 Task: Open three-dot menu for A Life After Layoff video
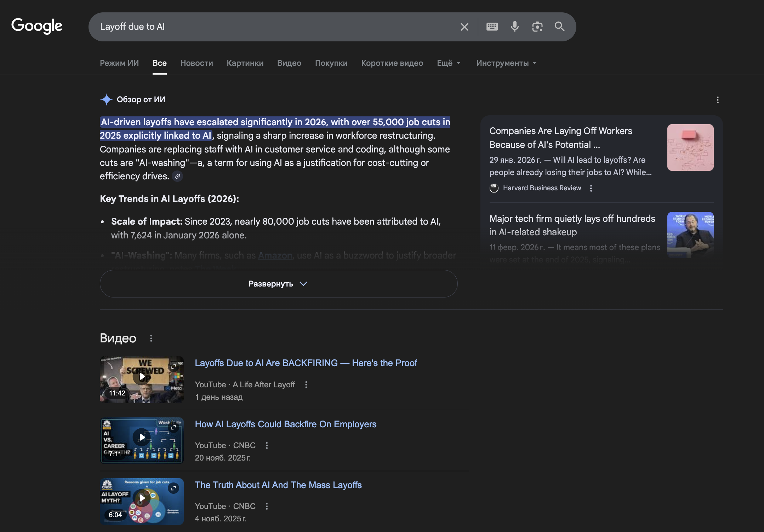tap(306, 384)
